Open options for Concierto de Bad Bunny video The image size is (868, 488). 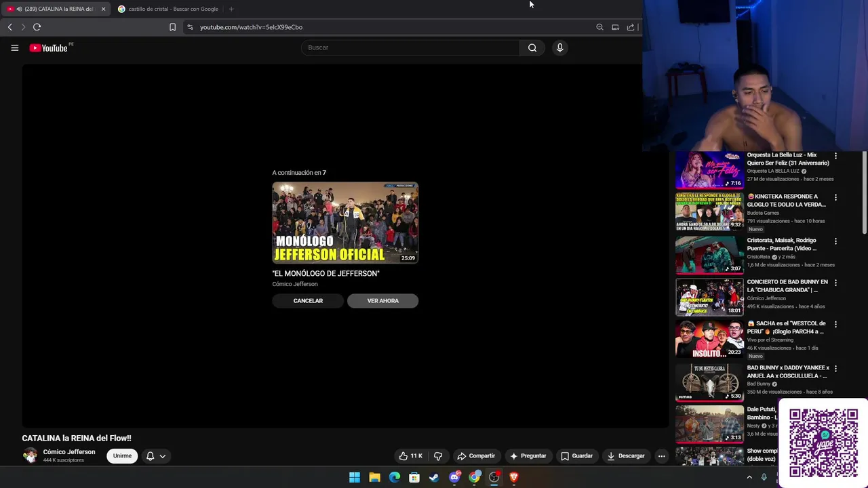coord(835,283)
